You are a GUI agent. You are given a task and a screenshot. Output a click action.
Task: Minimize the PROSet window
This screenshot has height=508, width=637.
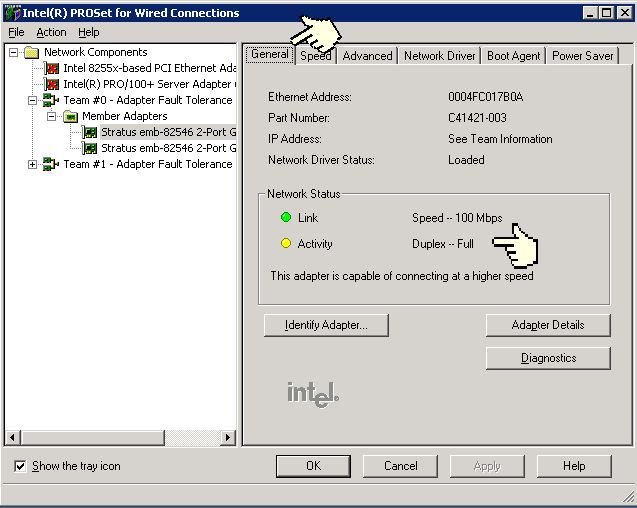(x=590, y=13)
